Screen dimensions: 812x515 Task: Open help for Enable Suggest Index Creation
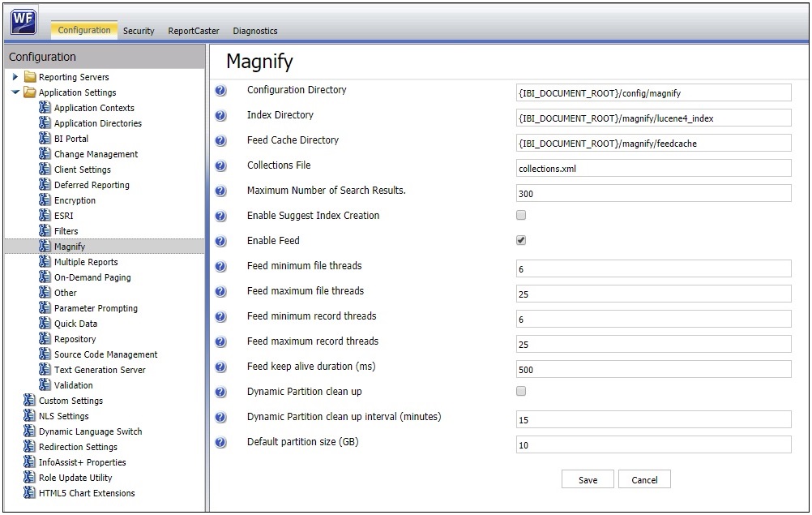click(220, 216)
